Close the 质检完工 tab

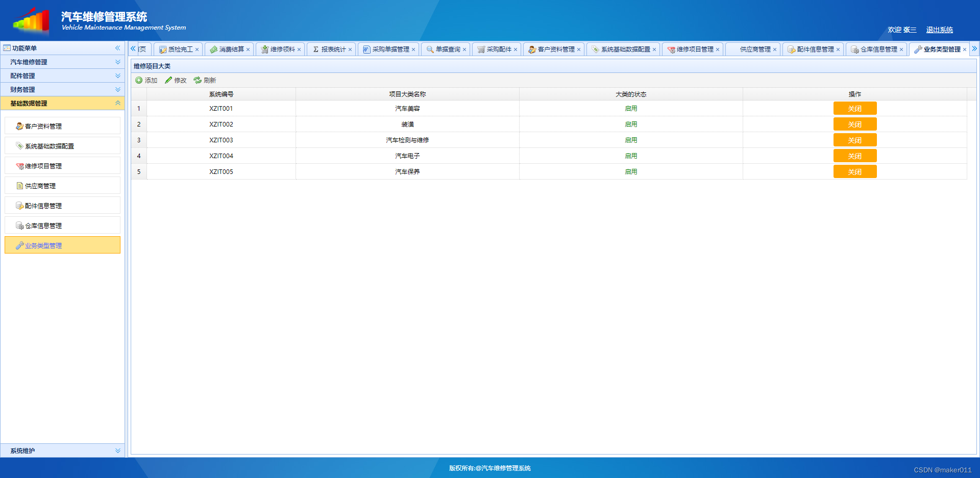197,49
